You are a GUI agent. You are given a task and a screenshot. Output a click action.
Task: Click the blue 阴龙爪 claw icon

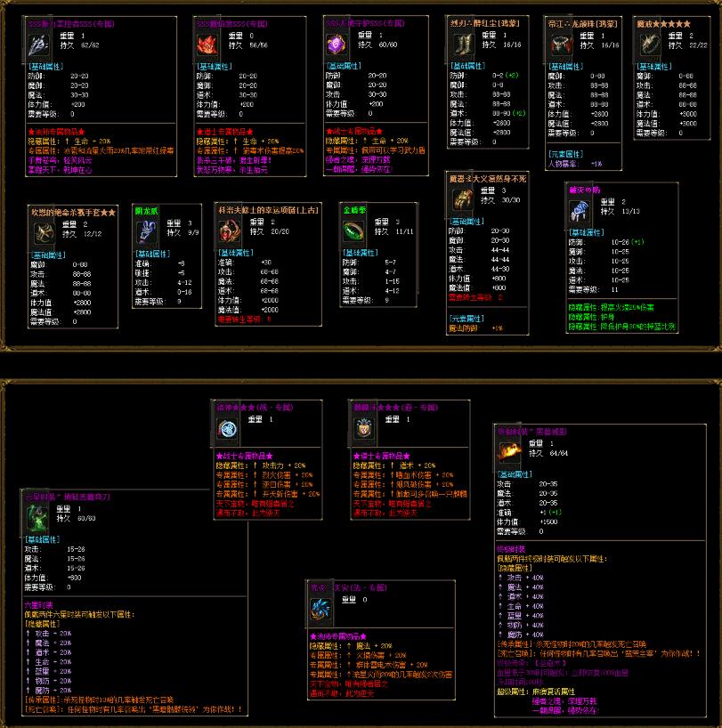coord(147,231)
